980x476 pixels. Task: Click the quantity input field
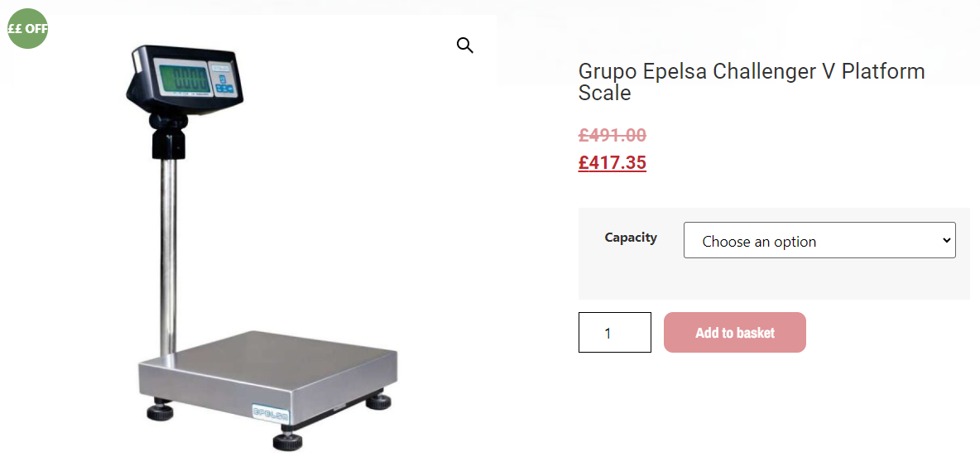coord(614,333)
